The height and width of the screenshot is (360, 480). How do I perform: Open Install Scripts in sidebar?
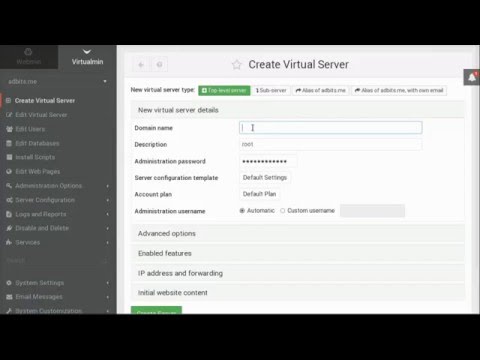(x=35, y=157)
